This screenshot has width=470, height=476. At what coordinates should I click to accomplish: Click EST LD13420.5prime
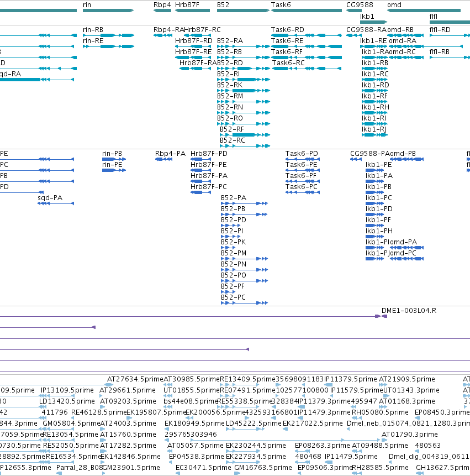[x=67, y=401]
